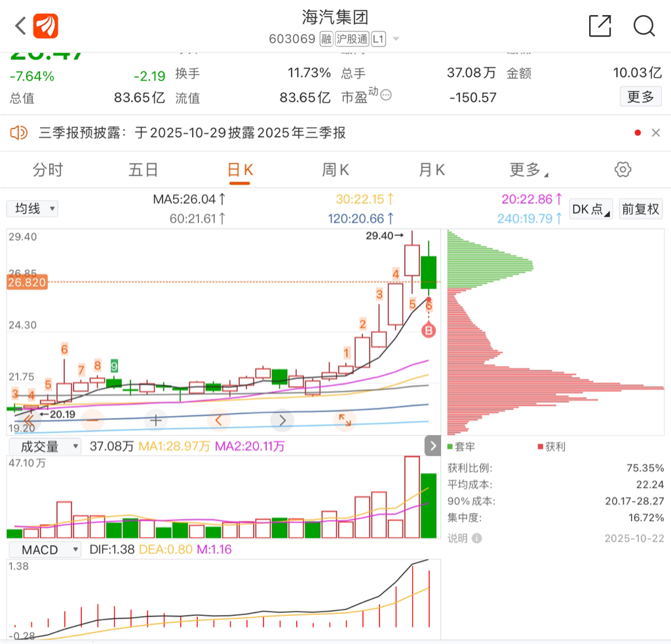Move chart right with the right chevron
The height and width of the screenshot is (644, 671).
(x=282, y=421)
